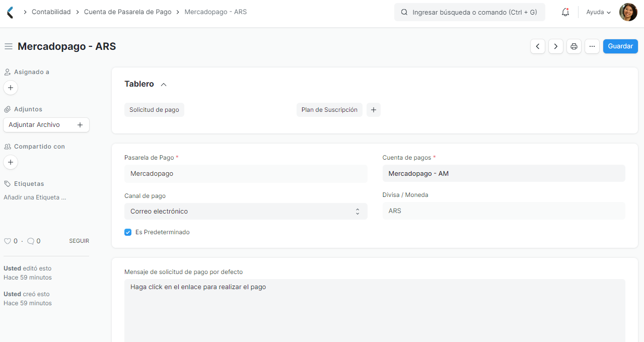
Task: Navigate to Cuenta de Pasarela de Pago breadcrumb
Action: click(x=128, y=12)
